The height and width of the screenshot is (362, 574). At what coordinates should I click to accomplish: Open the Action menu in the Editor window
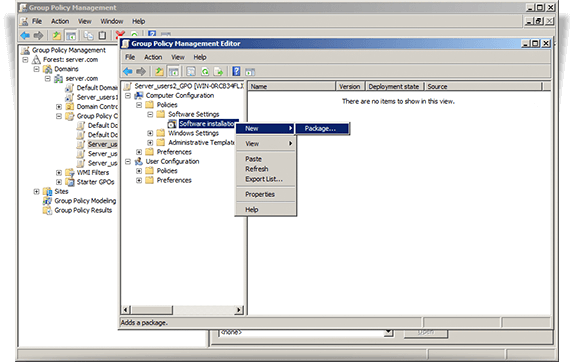(x=153, y=57)
